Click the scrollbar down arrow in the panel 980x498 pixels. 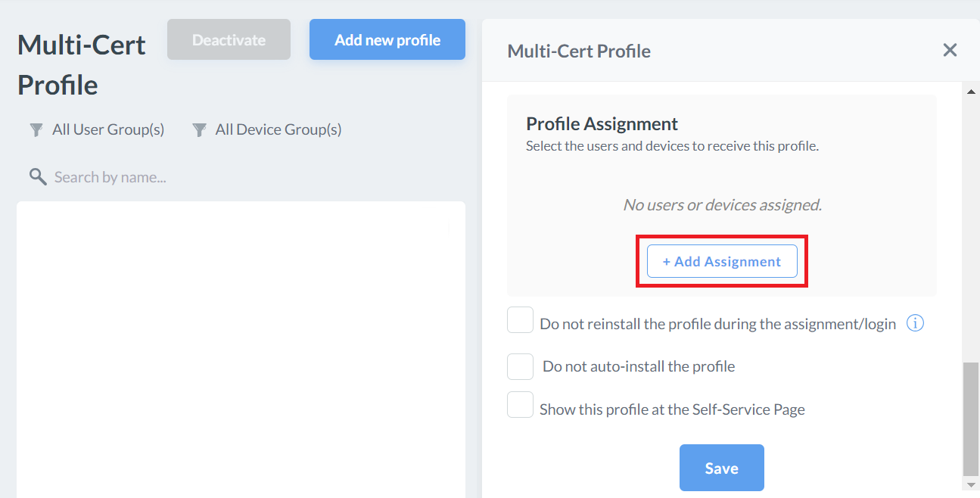(x=971, y=484)
